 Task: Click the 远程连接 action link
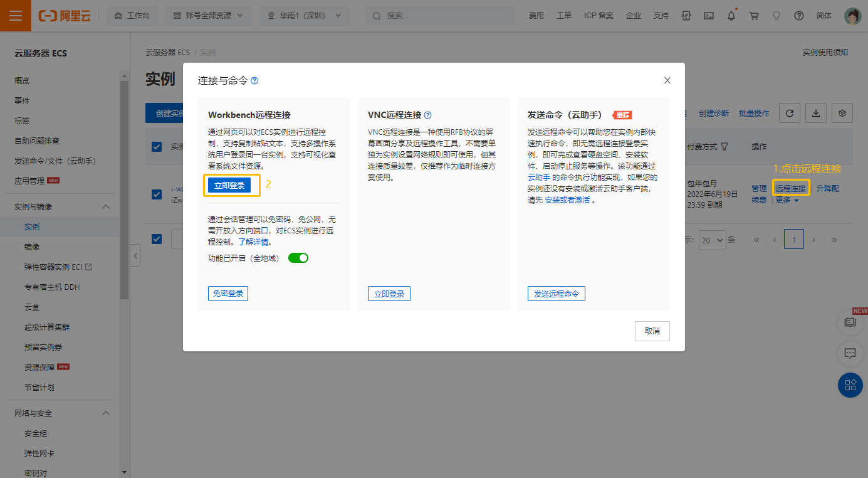pyautogui.click(x=791, y=188)
